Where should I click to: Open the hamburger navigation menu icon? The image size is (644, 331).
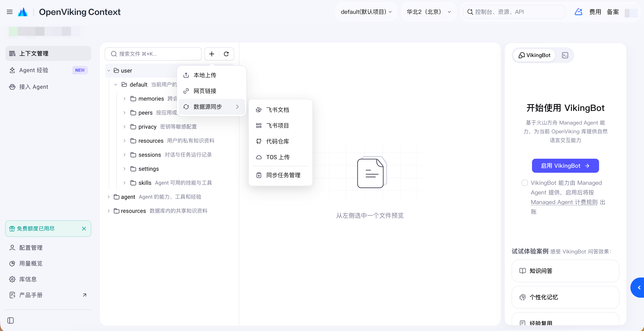click(x=9, y=12)
